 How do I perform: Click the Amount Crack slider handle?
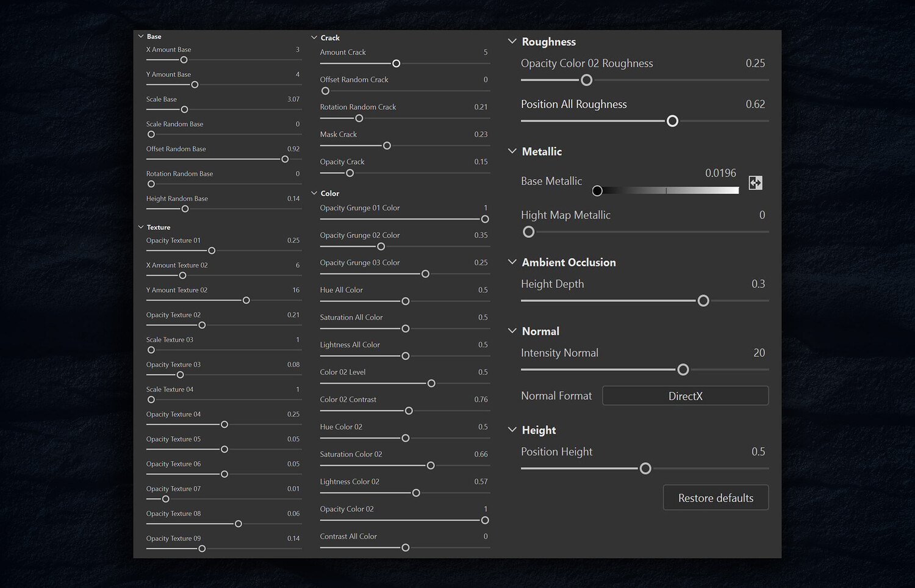tap(396, 63)
